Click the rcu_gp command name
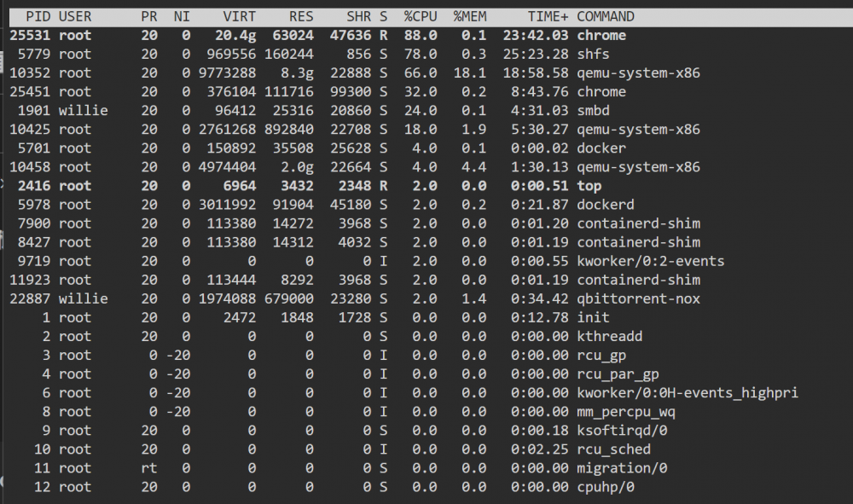This screenshot has height=504, width=853. pyautogui.click(x=601, y=356)
